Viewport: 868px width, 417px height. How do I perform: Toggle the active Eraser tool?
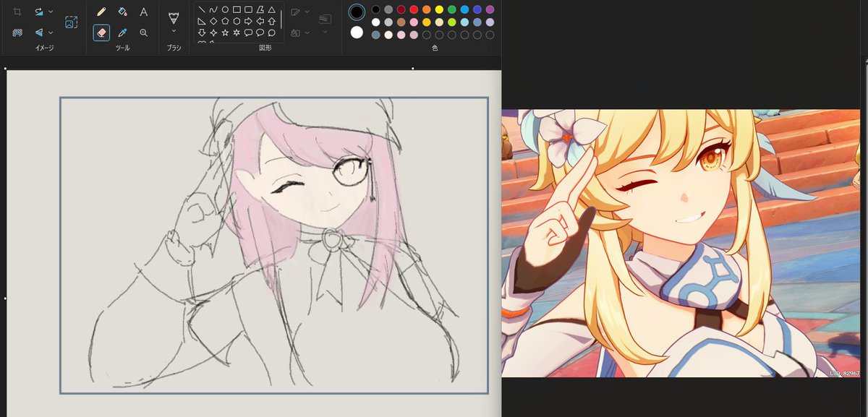[x=102, y=33]
